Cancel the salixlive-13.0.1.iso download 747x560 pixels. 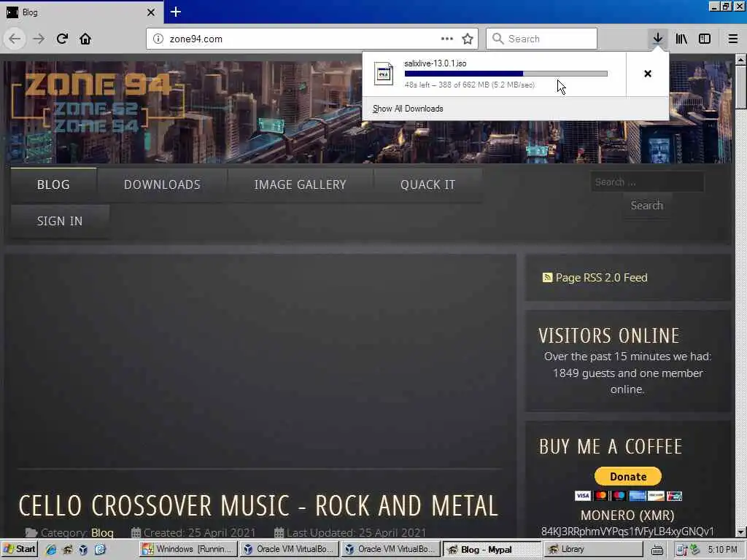click(x=648, y=74)
